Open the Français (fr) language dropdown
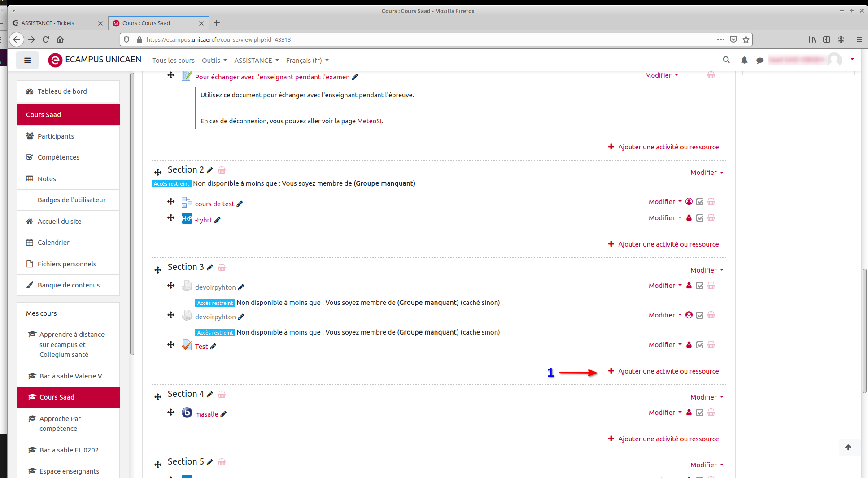868x478 pixels. click(x=307, y=61)
